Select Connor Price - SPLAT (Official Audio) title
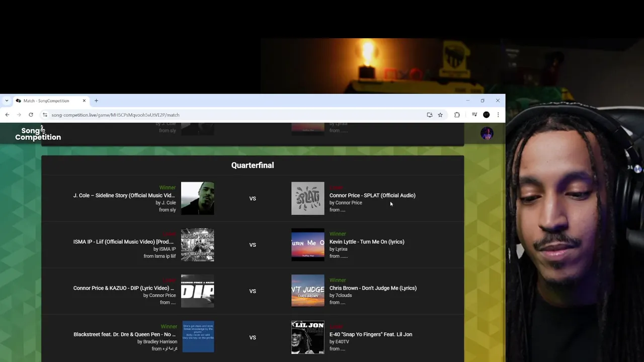The height and width of the screenshot is (362, 644). click(x=372, y=196)
